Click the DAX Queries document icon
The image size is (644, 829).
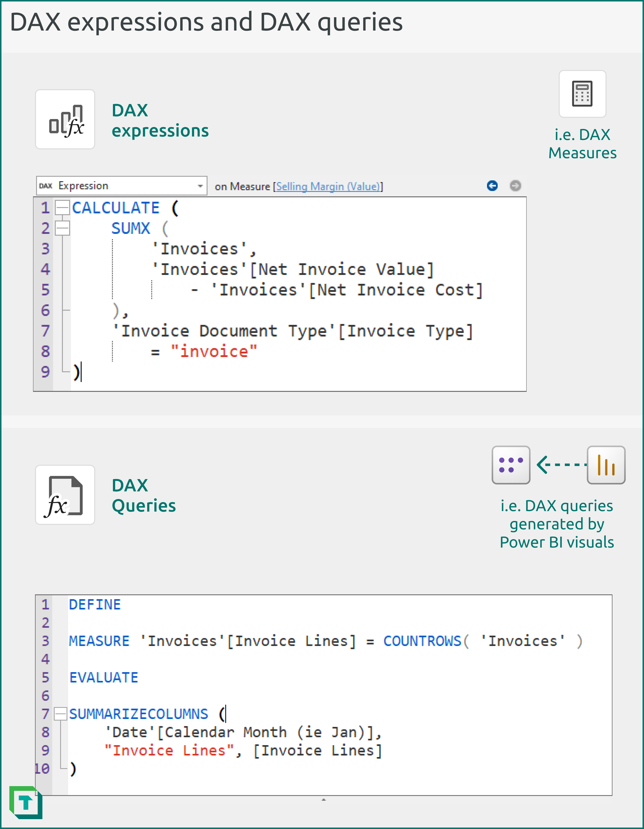tap(65, 495)
